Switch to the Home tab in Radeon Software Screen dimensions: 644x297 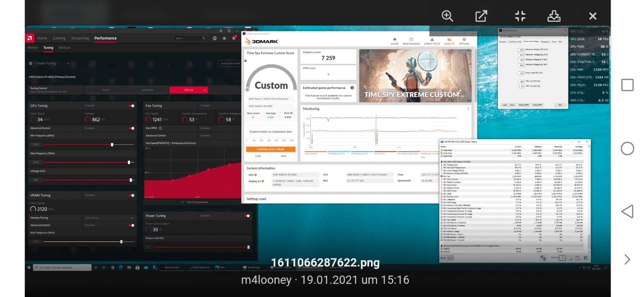click(x=42, y=38)
